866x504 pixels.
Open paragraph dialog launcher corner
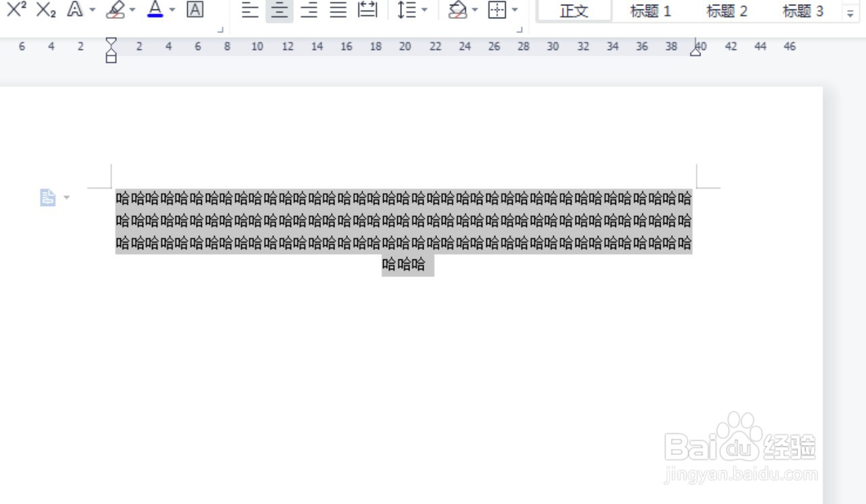point(519,30)
